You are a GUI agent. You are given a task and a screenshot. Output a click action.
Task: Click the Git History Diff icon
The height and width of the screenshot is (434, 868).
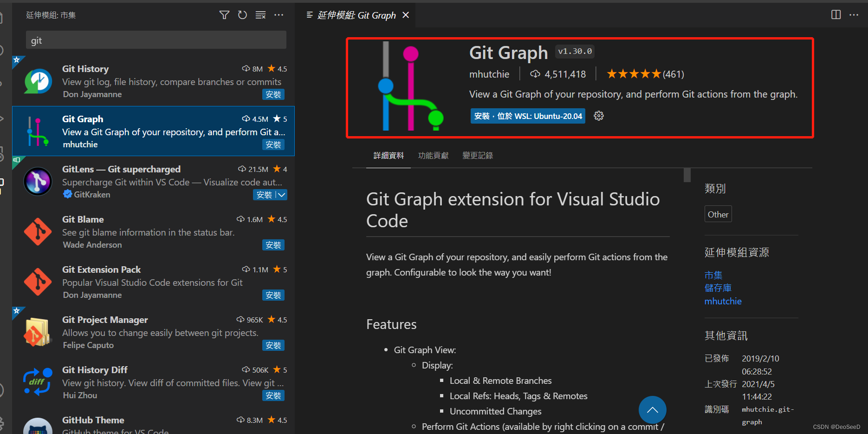click(x=38, y=382)
